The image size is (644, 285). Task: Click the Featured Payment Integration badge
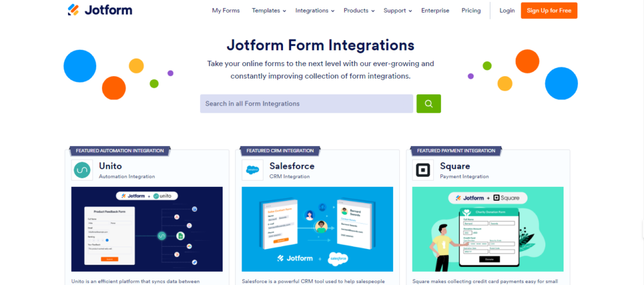click(x=457, y=151)
